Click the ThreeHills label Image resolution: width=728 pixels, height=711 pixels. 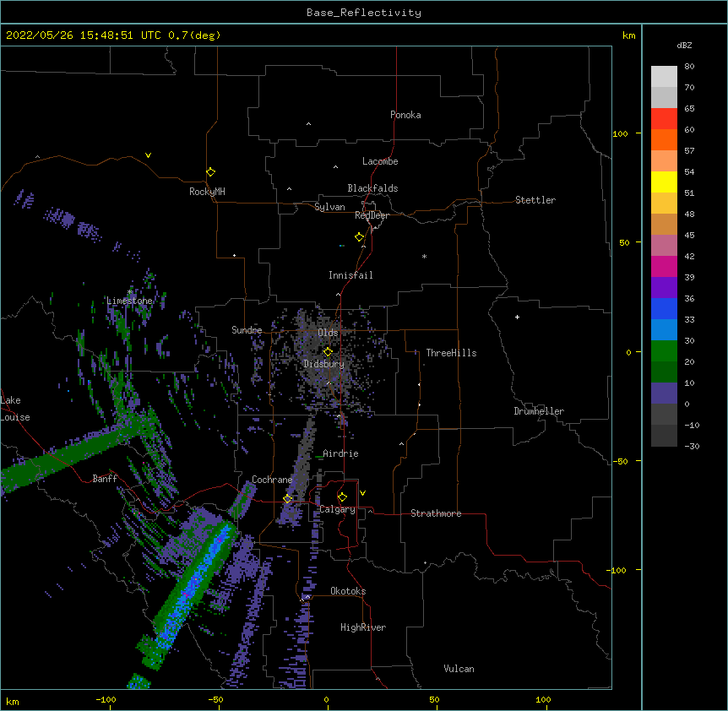pos(451,353)
